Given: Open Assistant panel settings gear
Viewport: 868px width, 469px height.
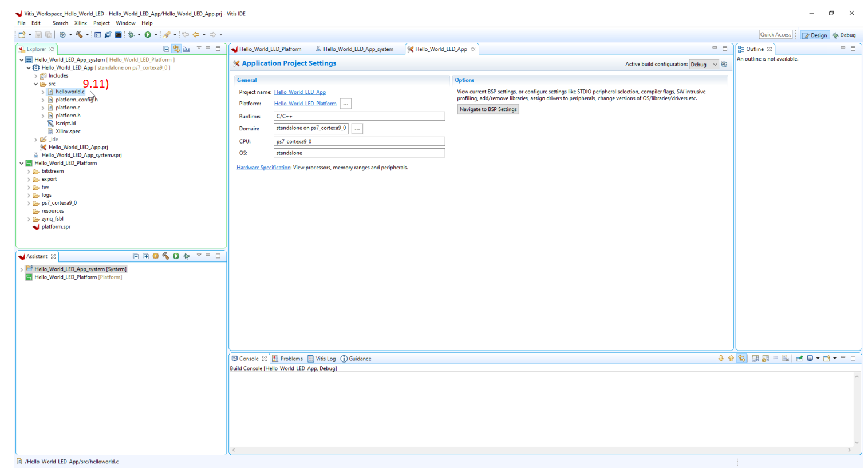Looking at the screenshot, I should pyautogui.click(x=156, y=256).
